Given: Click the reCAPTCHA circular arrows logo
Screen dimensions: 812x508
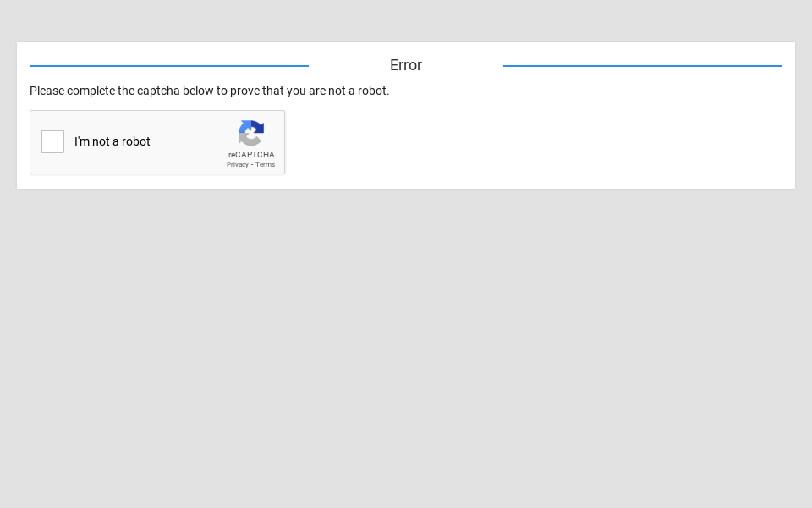Looking at the screenshot, I should point(251,133).
